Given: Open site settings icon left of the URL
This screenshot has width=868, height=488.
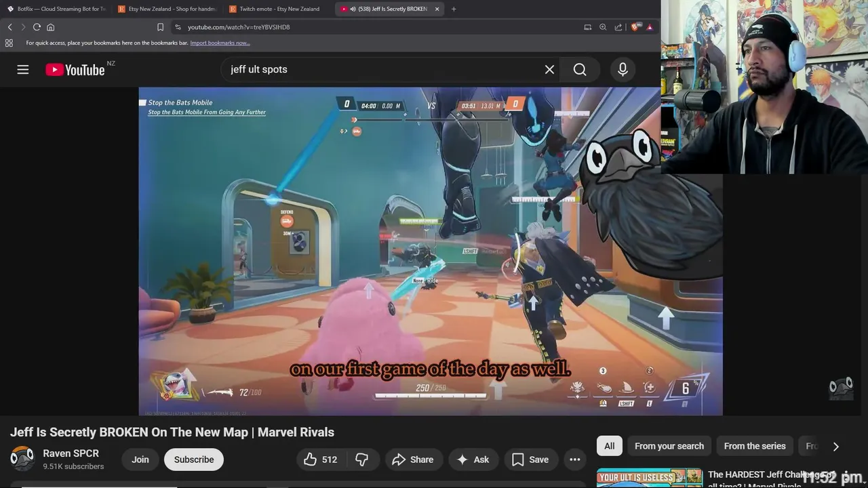Looking at the screenshot, I should 178,27.
